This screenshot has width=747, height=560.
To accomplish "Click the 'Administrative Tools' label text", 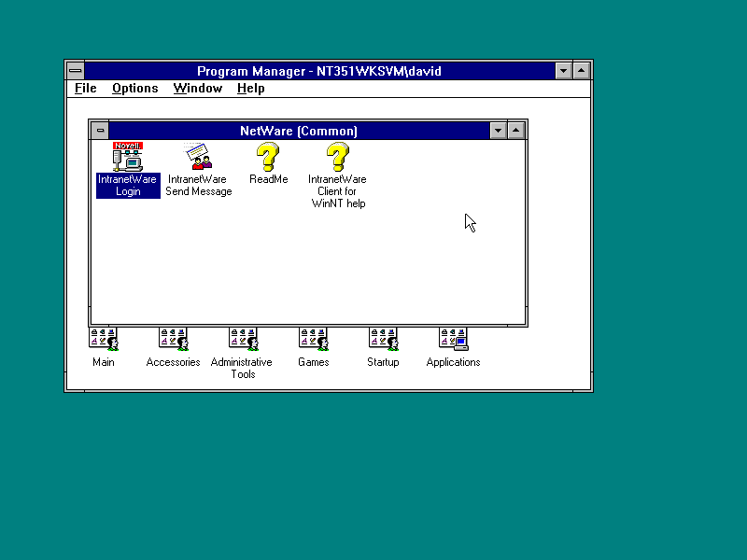I will tap(242, 368).
